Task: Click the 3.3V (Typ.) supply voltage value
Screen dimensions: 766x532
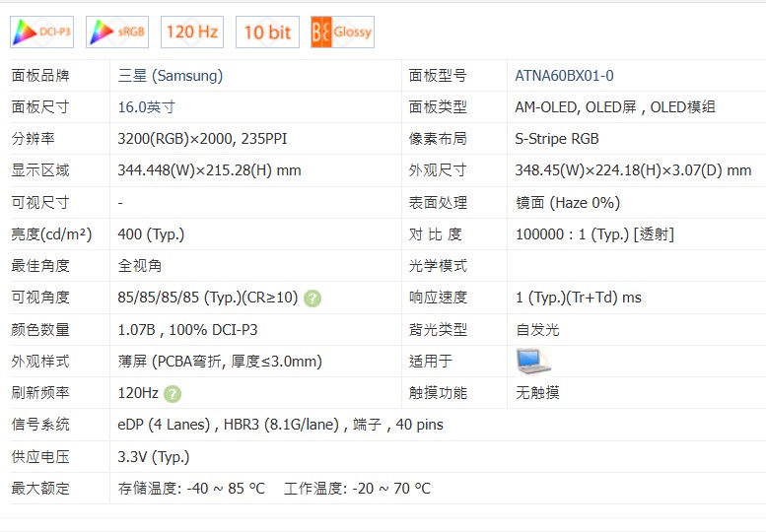Action: pos(153,457)
